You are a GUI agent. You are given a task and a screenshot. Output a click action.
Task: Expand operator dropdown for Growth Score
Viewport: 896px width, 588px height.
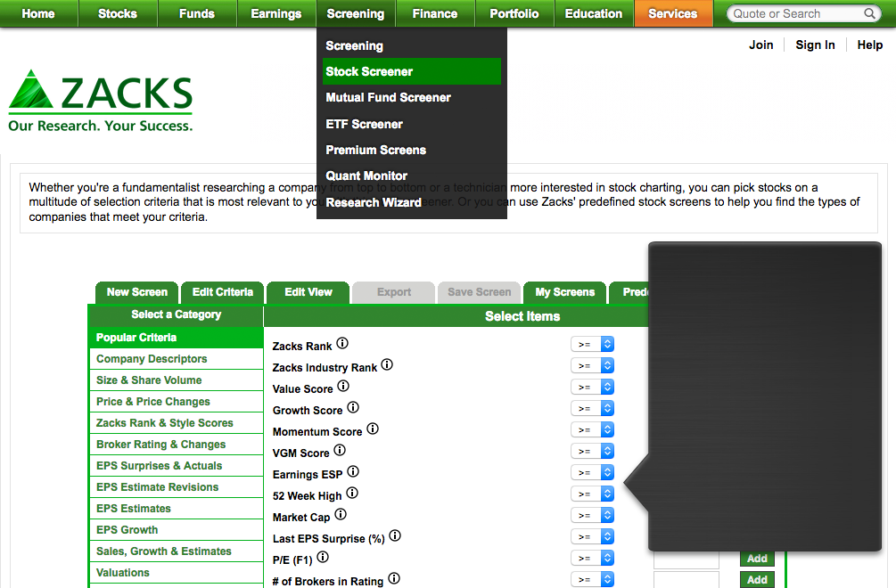click(594, 408)
